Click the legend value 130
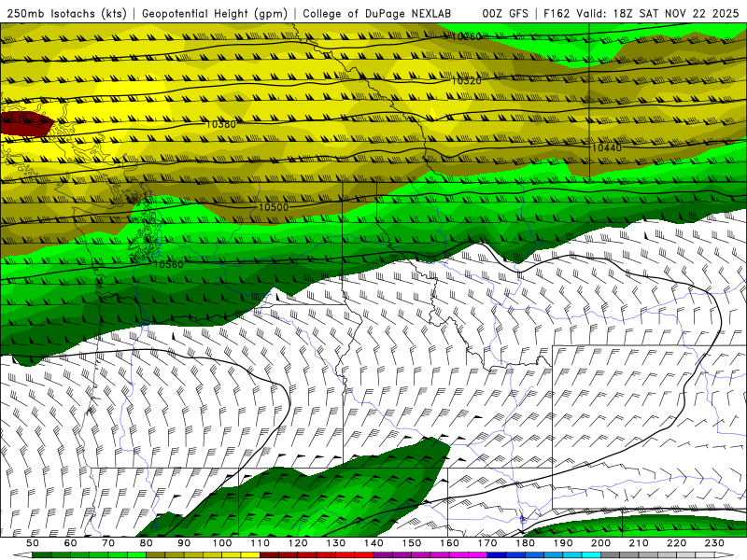747x560 pixels. click(x=336, y=543)
